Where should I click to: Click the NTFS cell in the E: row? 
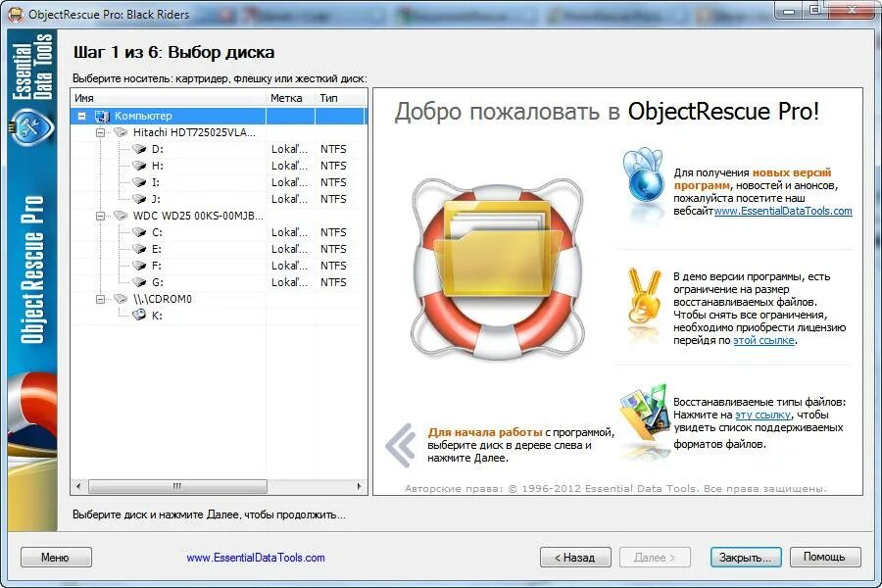[x=333, y=249]
